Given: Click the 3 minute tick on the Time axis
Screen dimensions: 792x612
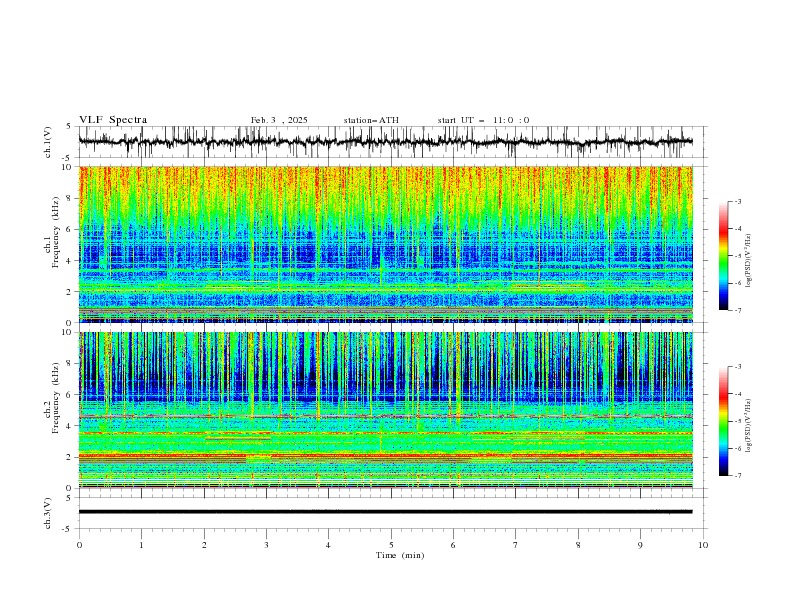Looking at the screenshot, I should click(x=266, y=545).
